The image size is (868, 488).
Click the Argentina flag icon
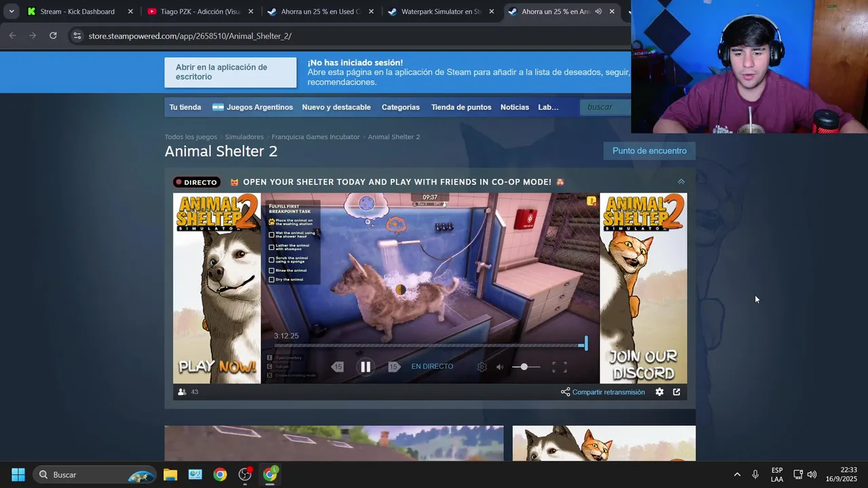click(x=218, y=107)
